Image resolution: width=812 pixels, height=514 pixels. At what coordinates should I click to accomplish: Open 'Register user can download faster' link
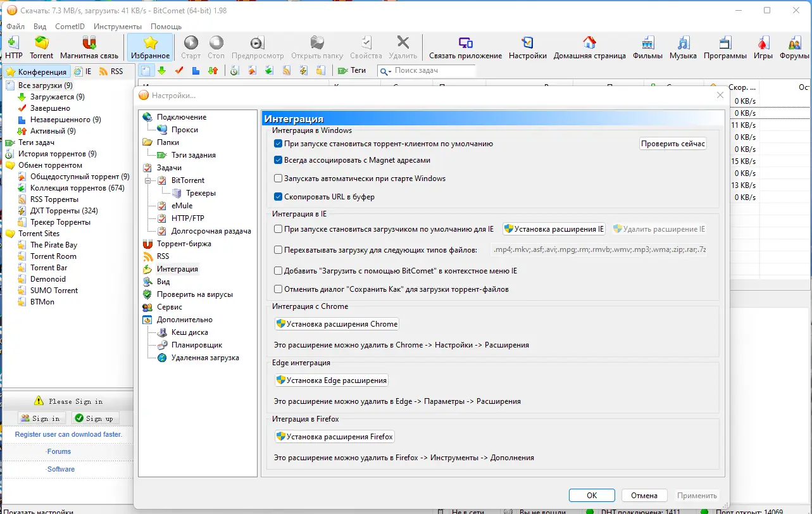click(x=68, y=435)
